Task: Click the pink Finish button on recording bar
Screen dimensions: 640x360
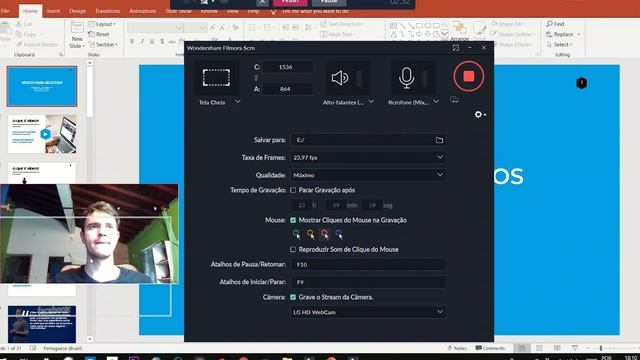Action: tap(290, 2)
